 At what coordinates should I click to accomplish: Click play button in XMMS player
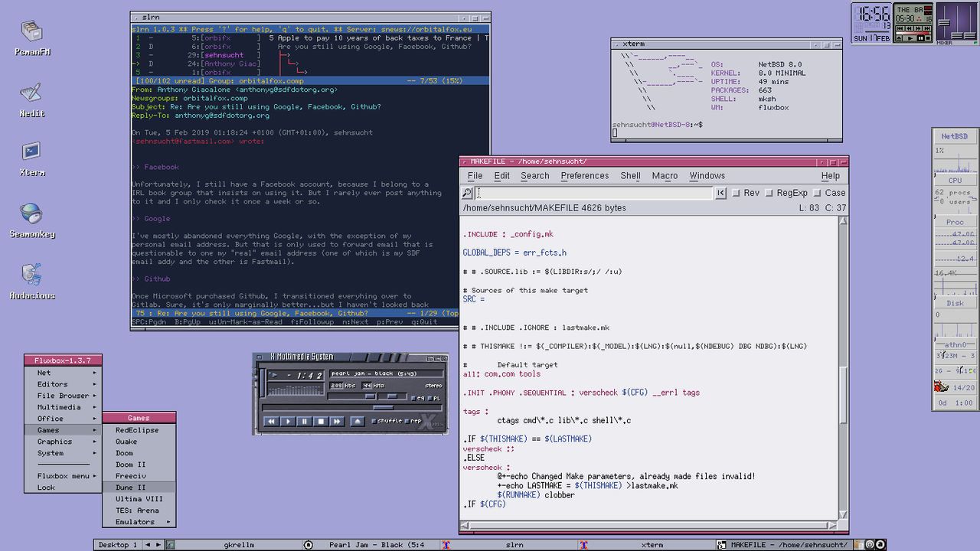pyautogui.click(x=288, y=421)
